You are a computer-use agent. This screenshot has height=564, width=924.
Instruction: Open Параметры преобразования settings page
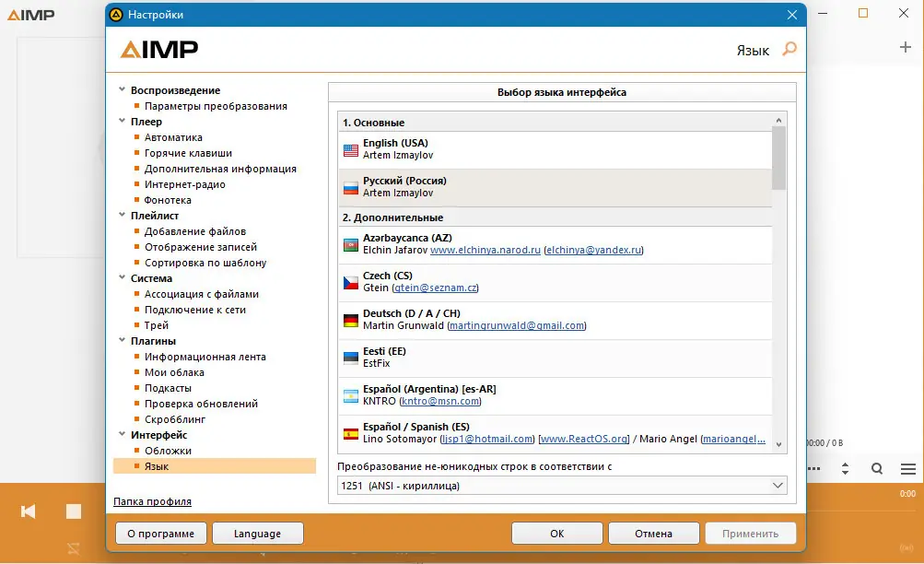(x=216, y=106)
